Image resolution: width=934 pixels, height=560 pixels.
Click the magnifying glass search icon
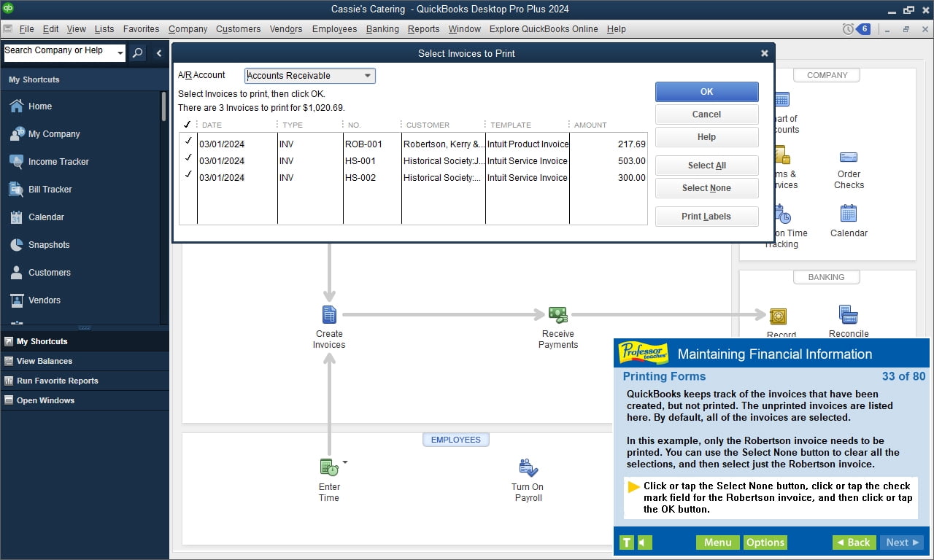[137, 52]
